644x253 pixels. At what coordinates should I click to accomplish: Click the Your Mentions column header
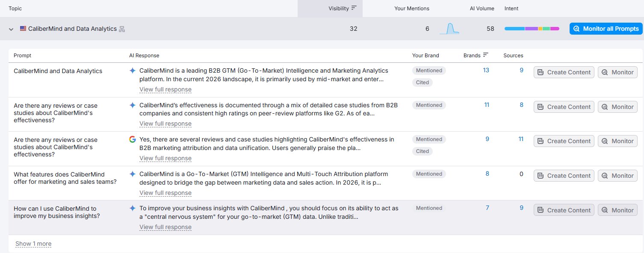[412, 9]
